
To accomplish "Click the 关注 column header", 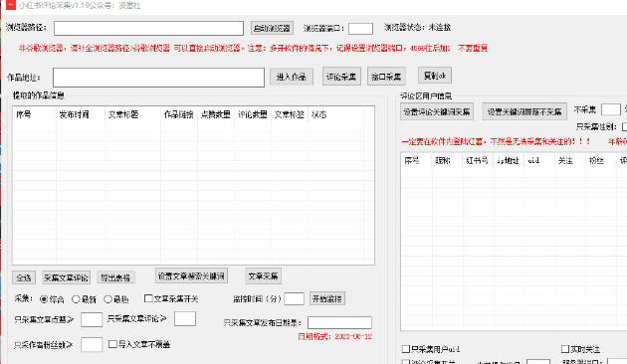I will click(565, 161).
